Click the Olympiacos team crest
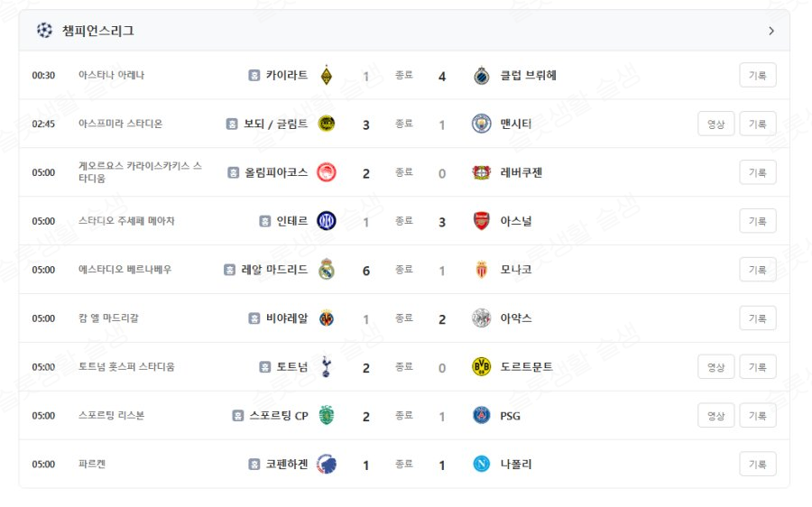 coord(327,172)
